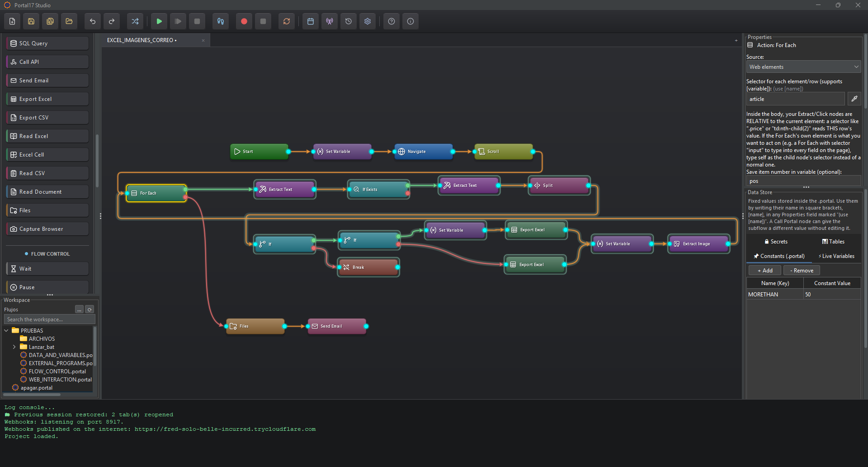The width and height of the screenshot is (868, 467).
Task: Click the help question mark icon
Action: tap(392, 21)
